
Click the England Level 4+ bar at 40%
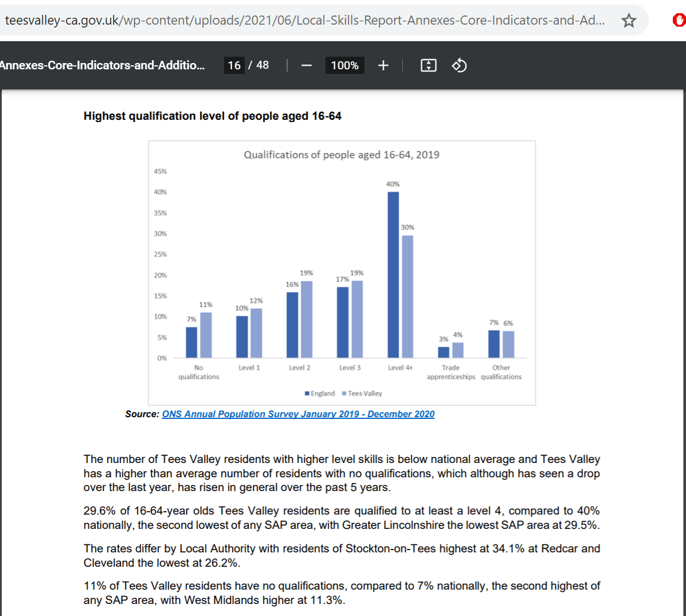[x=393, y=275]
